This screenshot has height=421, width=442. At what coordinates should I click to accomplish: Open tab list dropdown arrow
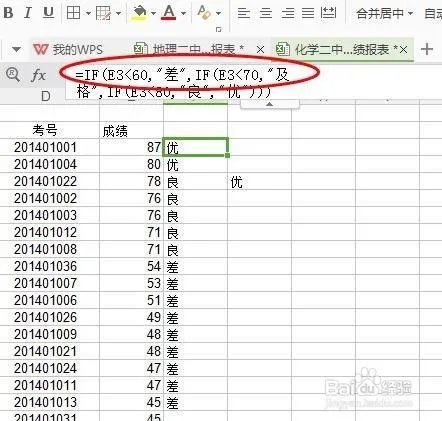[16, 49]
